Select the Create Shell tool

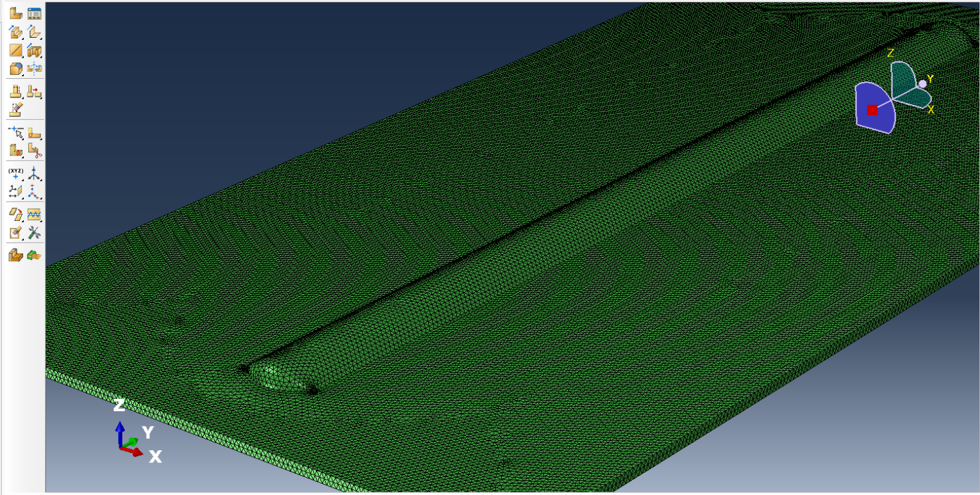(x=35, y=31)
